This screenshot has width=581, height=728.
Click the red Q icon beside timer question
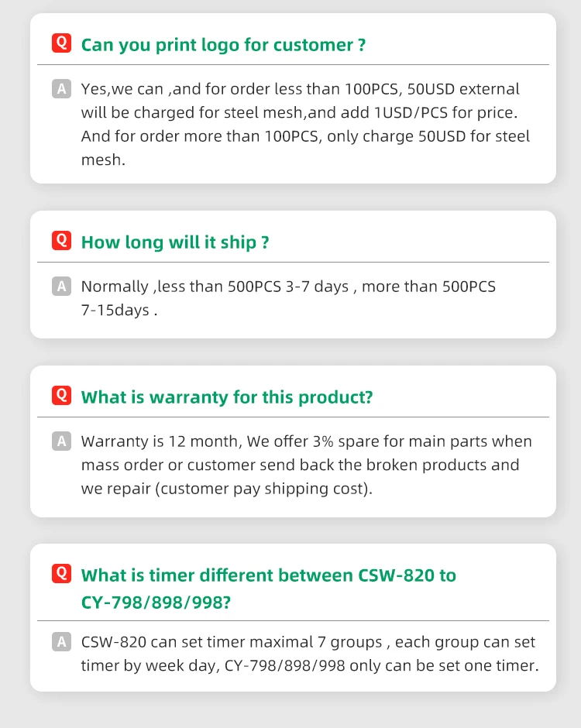tap(61, 573)
